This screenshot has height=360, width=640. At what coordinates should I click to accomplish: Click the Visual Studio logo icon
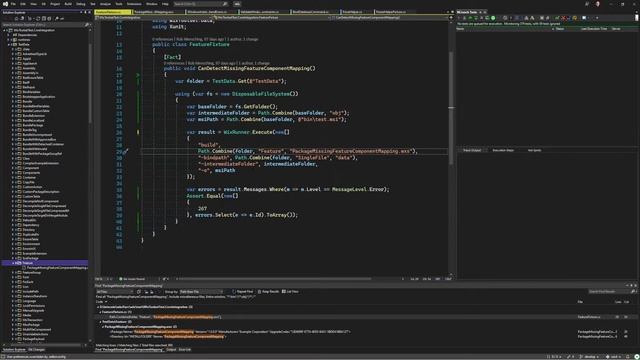coord(5,4)
